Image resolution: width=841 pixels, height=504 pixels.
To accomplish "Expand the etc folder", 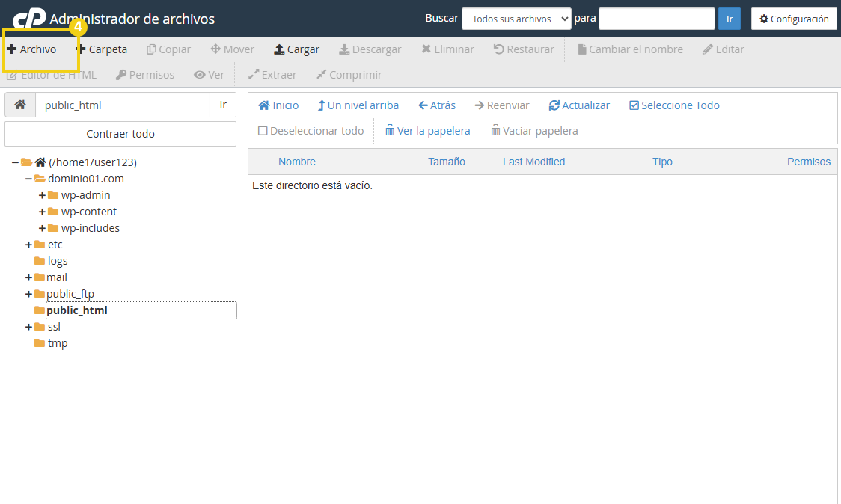I will [x=28, y=245].
